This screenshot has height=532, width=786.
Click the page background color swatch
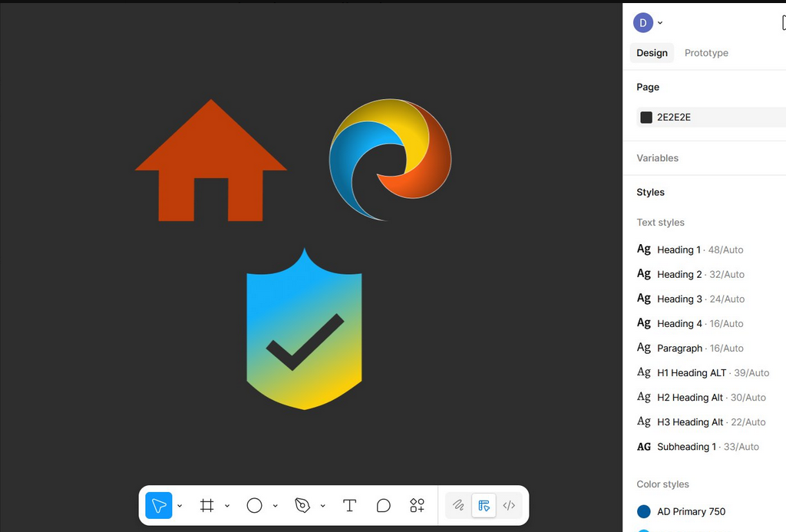click(x=646, y=117)
